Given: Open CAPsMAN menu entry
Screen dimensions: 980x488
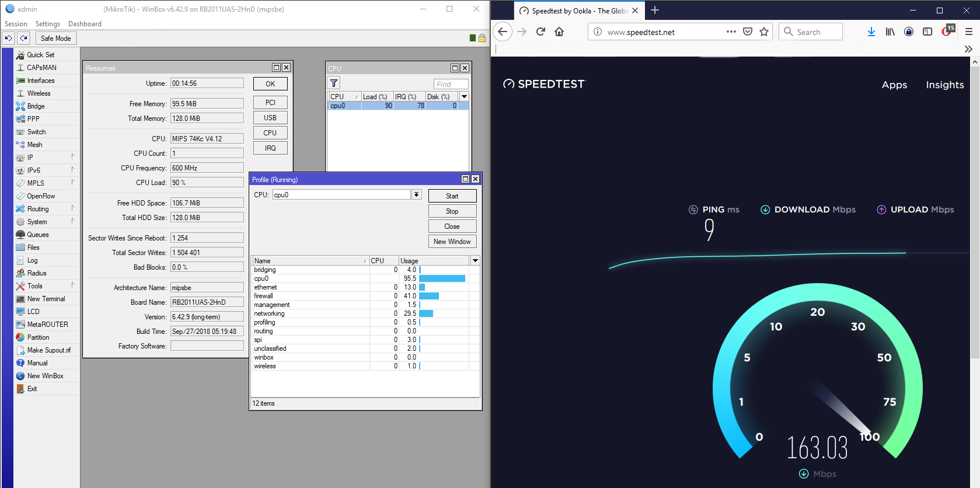Looking at the screenshot, I should [41, 68].
